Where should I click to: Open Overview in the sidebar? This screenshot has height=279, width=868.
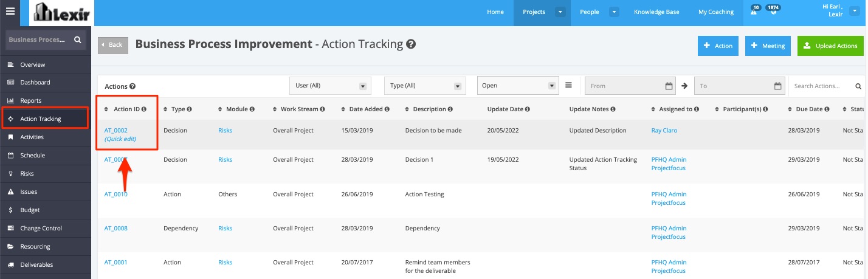[46, 64]
